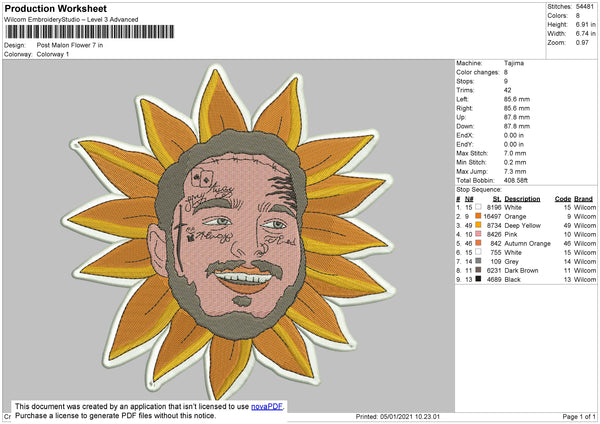Screen dimensions: 600x424
Task: Click the 'Orange' description in row 2
Action: click(515, 217)
